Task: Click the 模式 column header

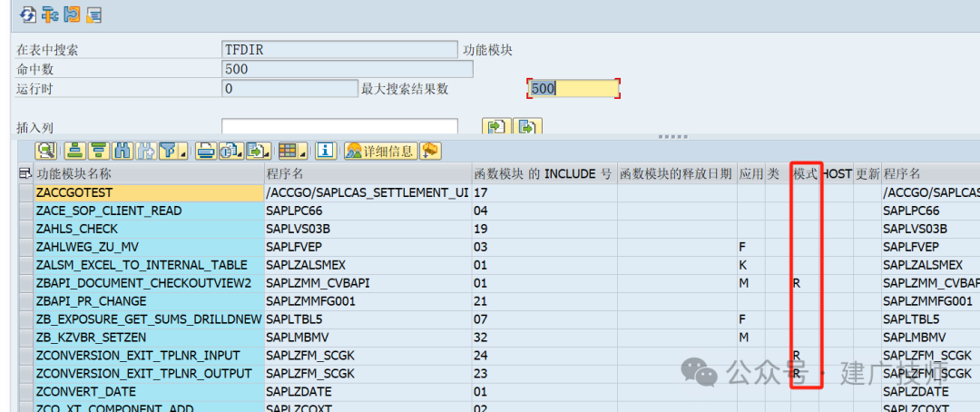Action: point(805,174)
